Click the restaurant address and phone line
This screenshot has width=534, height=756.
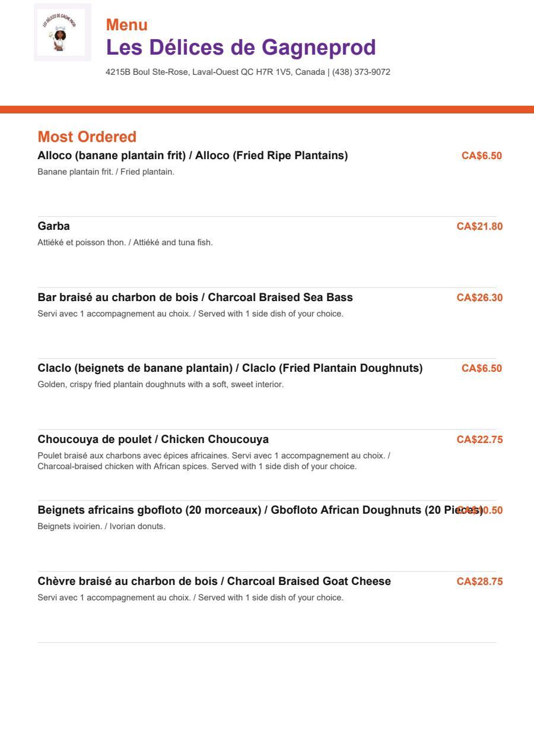(x=248, y=72)
